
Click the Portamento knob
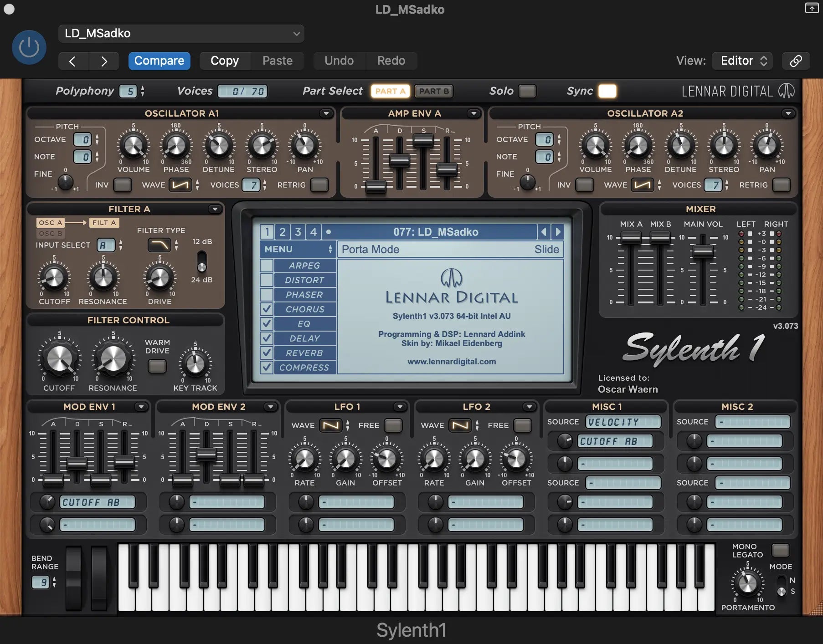click(x=747, y=583)
